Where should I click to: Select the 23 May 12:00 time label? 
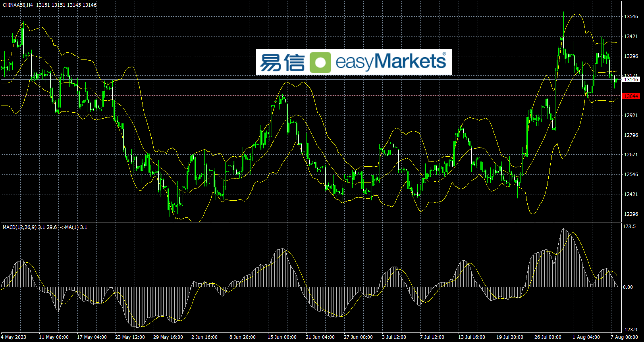coord(130,337)
